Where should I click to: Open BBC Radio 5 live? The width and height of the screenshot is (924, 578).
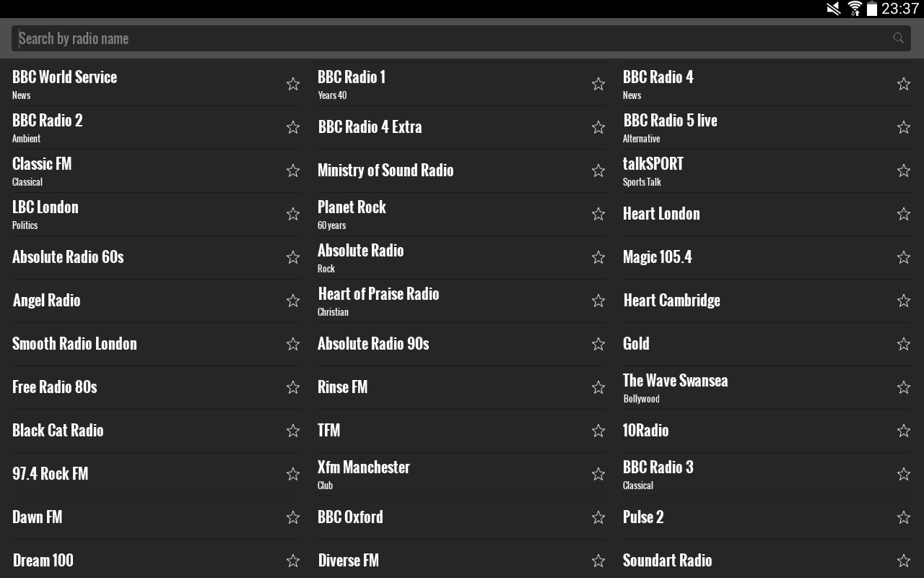(x=671, y=121)
